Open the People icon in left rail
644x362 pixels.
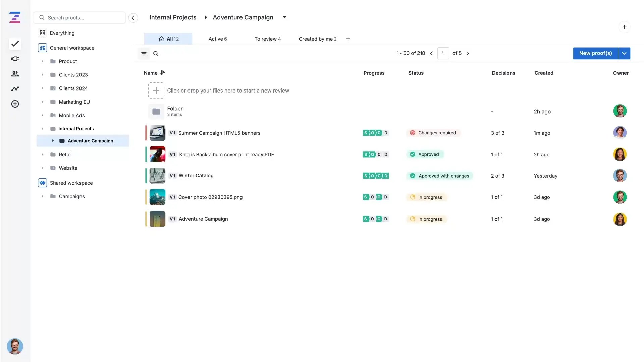click(15, 74)
